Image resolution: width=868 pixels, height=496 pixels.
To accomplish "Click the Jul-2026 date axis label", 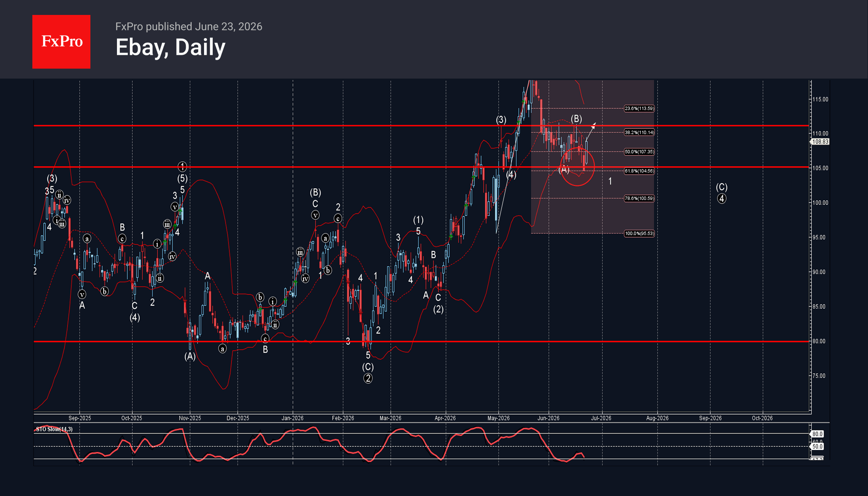I will (601, 418).
